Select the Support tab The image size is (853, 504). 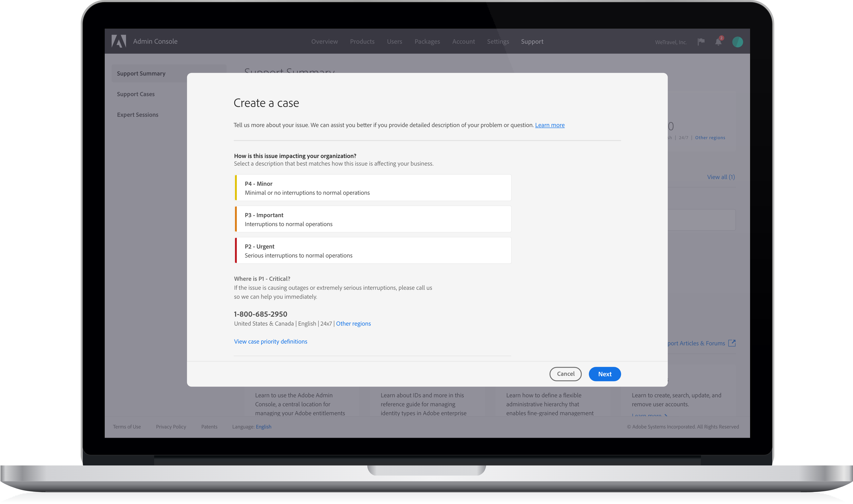point(532,41)
